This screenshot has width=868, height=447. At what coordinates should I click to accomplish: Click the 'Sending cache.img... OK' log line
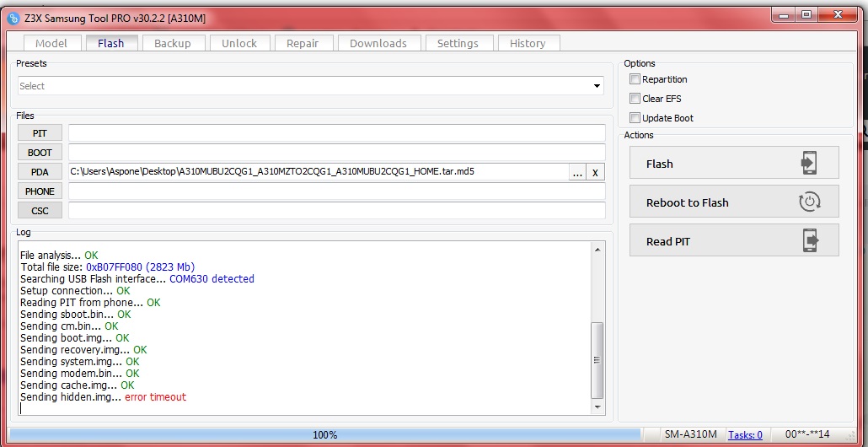pyautogui.click(x=78, y=385)
